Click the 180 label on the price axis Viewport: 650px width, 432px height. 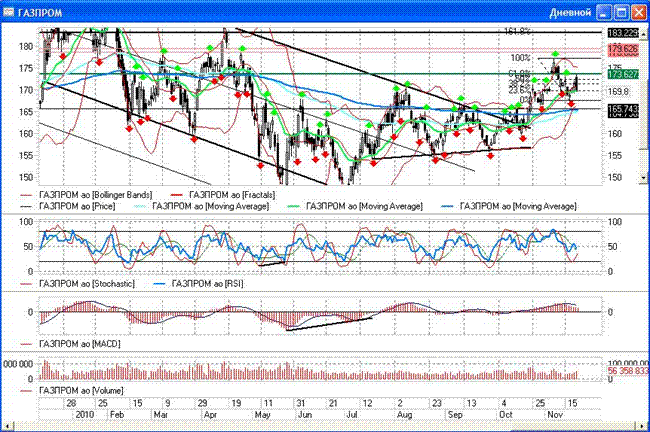click(x=26, y=46)
